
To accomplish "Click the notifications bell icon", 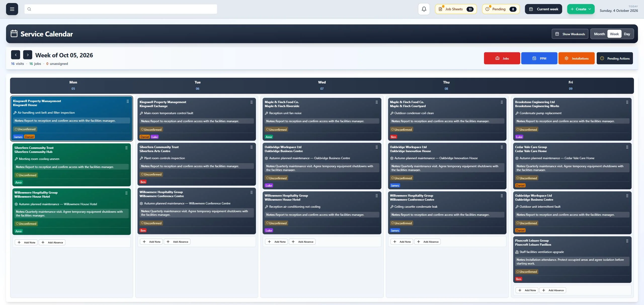I will coord(424,9).
